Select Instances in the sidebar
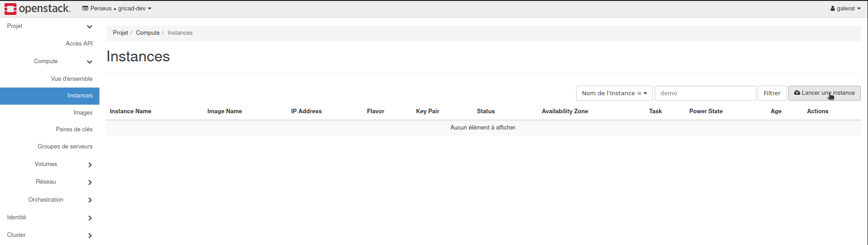Viewport: 868px width, 245px height. [50, 96]
